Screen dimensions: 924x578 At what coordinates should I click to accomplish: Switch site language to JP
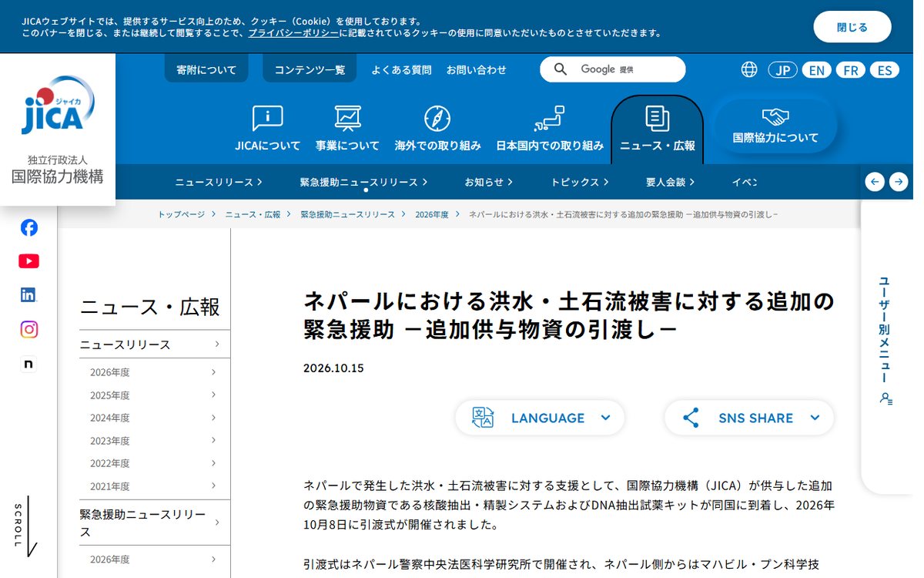click(782, 70)
